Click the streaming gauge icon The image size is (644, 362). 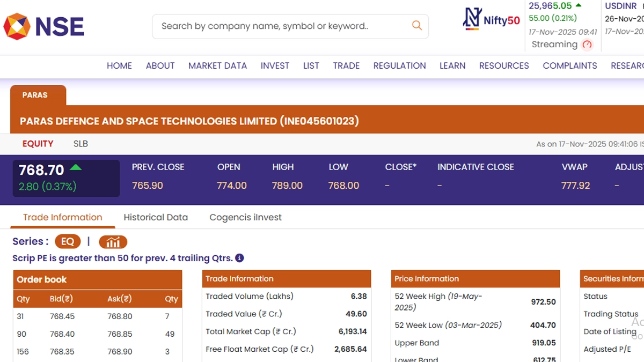pos(587,45)
